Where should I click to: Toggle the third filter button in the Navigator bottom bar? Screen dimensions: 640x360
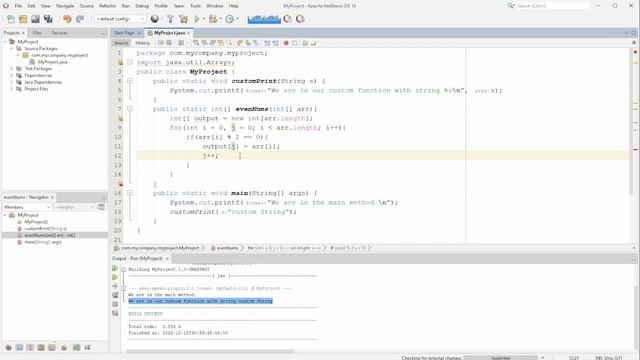pyautogui.click(x=30, y=347)
